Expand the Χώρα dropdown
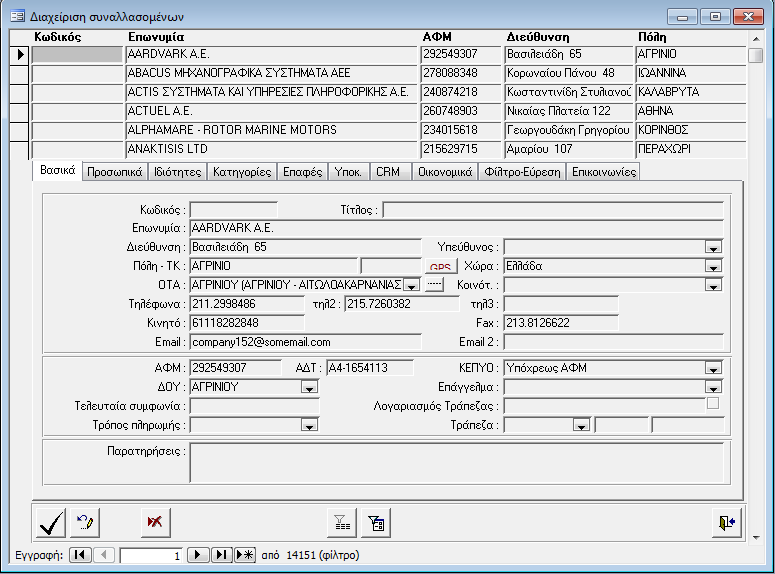The image size is (775, 574). pyautogui.click(x=713, y=266)
